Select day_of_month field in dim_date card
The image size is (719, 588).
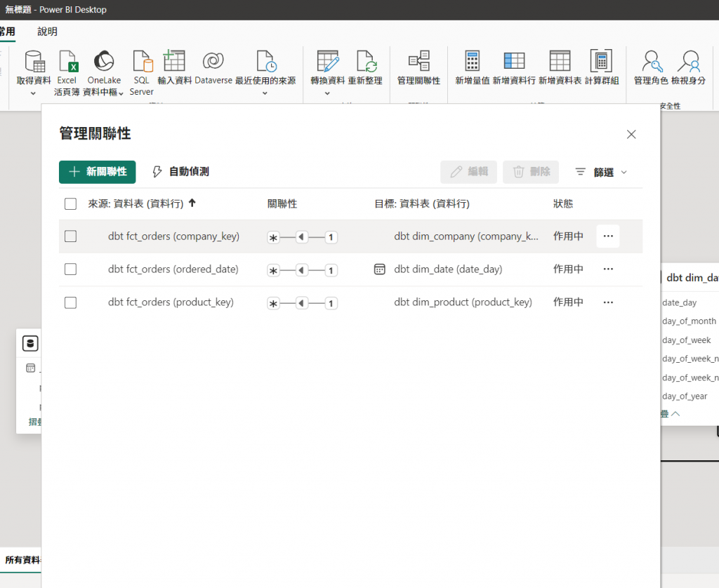click(690, 321)
